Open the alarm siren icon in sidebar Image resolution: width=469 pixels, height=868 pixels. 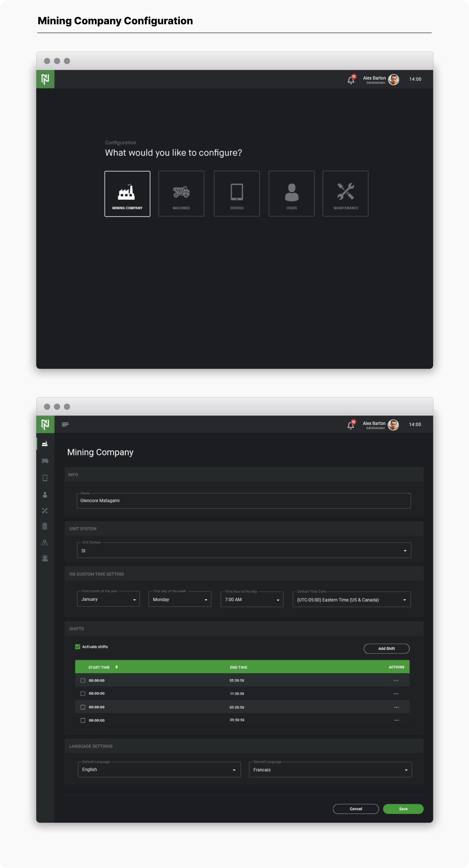tap(45, 558)
